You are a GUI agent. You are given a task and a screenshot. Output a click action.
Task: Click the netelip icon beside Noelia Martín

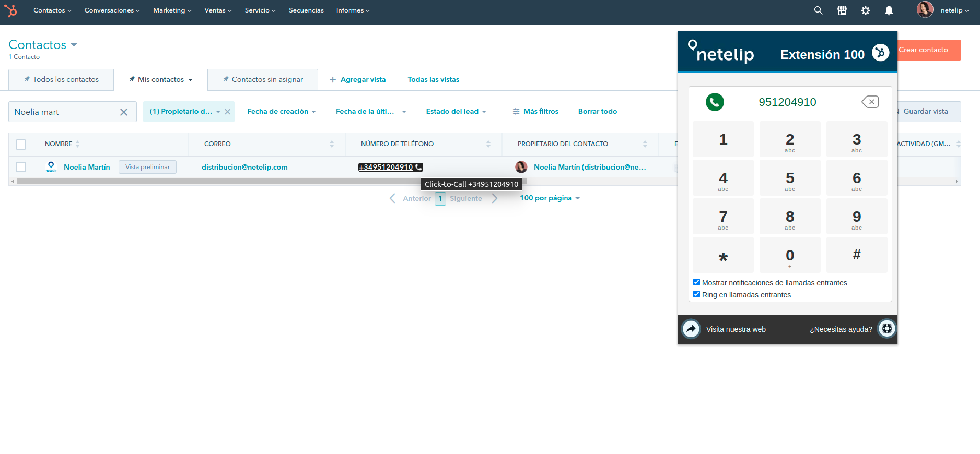click(51, 167)
